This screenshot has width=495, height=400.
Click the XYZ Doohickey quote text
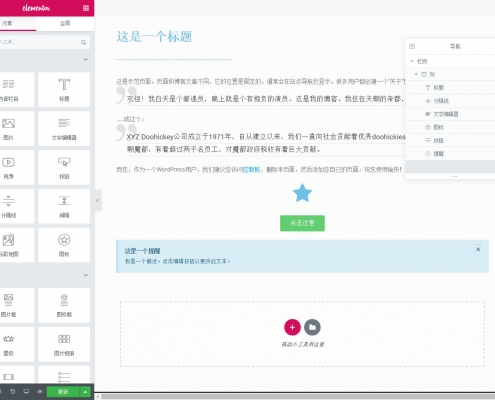[266, 143]
